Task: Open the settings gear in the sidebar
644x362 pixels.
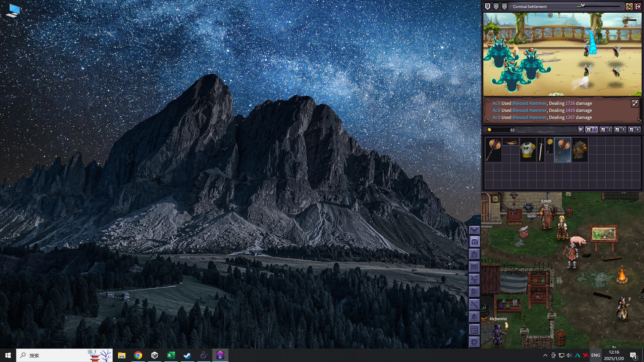Action: tap(474, 342)
